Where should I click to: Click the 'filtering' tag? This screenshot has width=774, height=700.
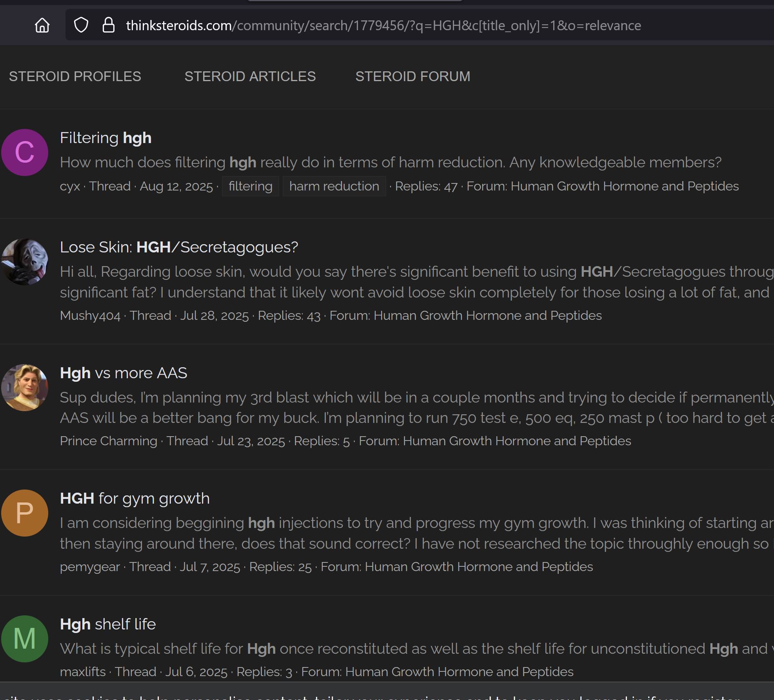[x=250, y=186]
